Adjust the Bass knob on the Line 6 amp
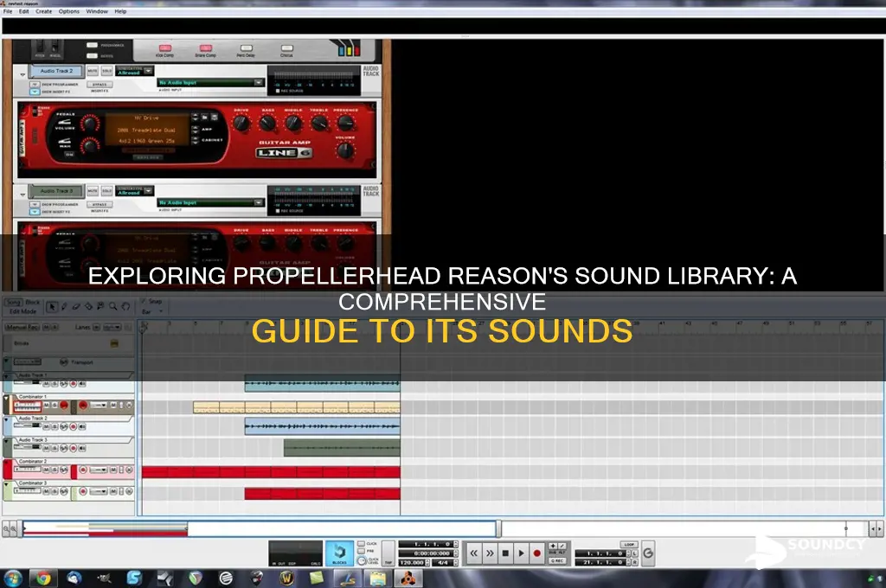 pos(267,123)
